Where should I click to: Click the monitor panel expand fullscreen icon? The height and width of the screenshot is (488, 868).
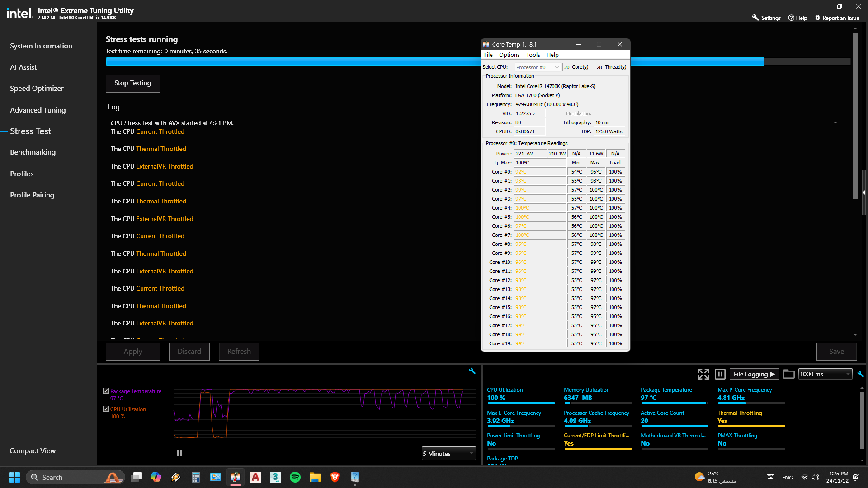tap(703, 374)
